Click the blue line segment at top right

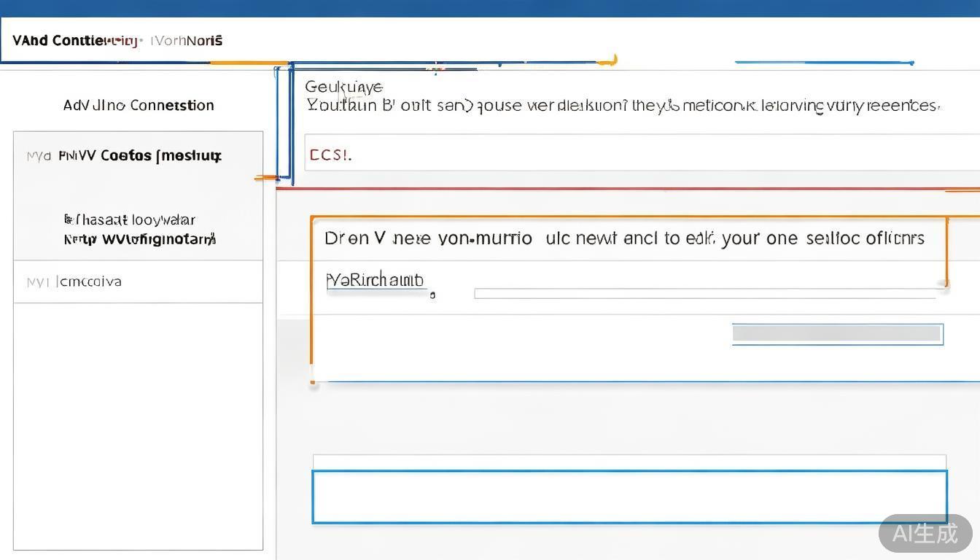click(x=824, y=63)
